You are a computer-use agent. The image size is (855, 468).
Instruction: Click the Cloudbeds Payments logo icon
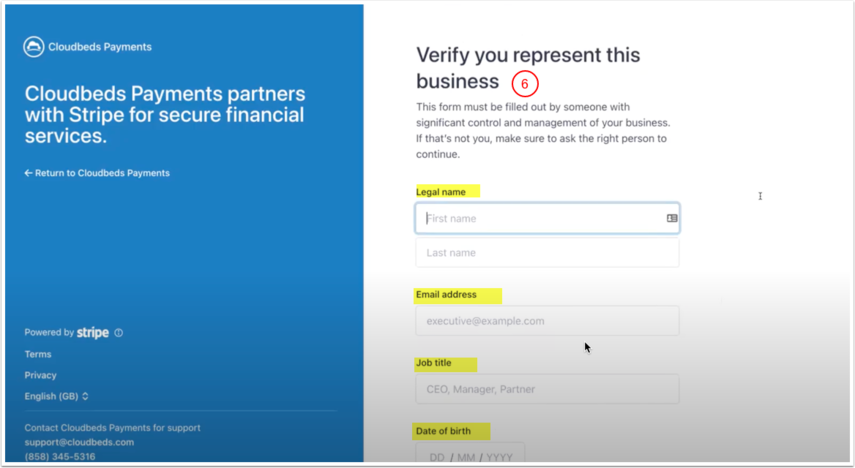pos(34,47)
